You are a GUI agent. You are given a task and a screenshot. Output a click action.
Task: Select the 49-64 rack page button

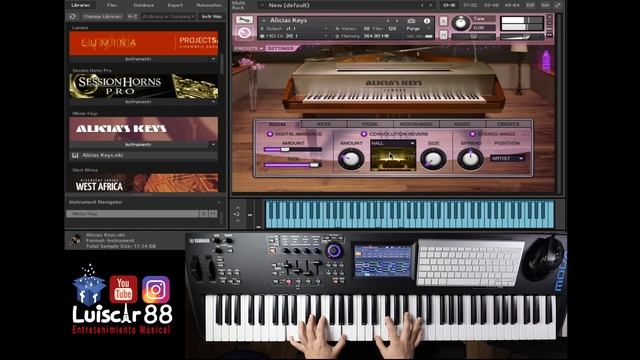pos(512,5)
